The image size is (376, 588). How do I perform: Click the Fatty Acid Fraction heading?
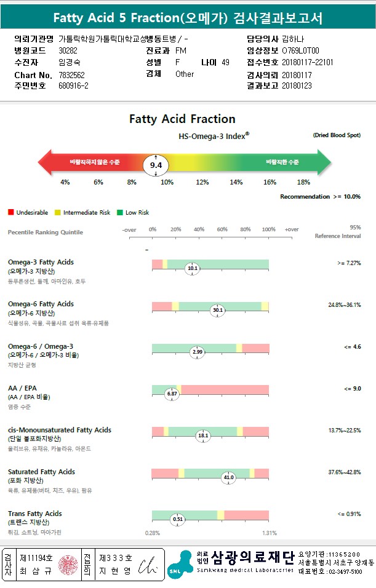(x=182, y=119)
